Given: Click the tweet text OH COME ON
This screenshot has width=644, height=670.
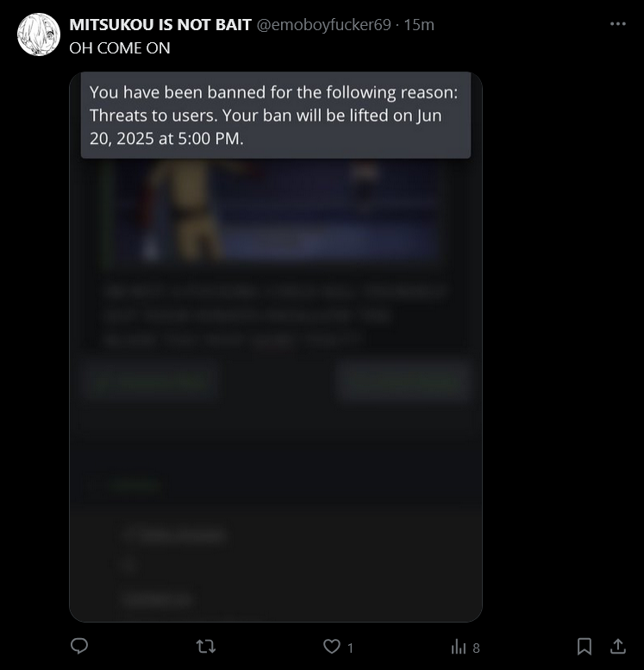Looking at the screenshot, I should [120, 48].
